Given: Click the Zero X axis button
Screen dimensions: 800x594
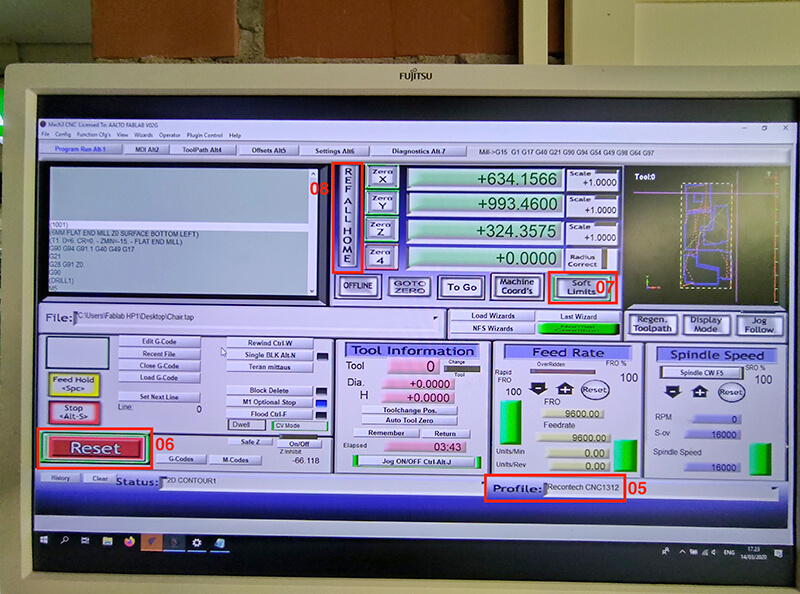Looking at the screenshot, I should pos(381,177).
